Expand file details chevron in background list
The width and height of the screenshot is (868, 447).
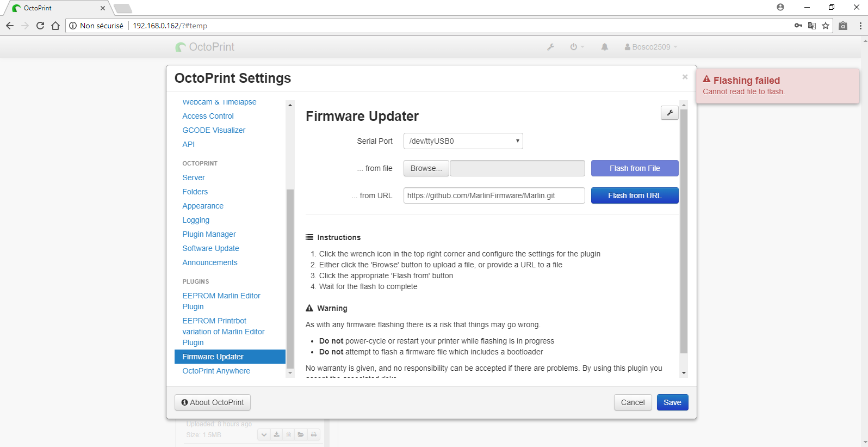(264, 434)
